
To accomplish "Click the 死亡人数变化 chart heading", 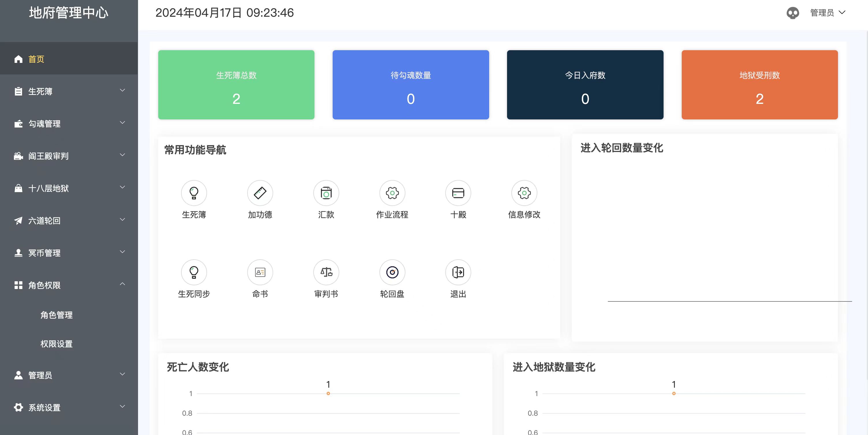I will (198, 367).
